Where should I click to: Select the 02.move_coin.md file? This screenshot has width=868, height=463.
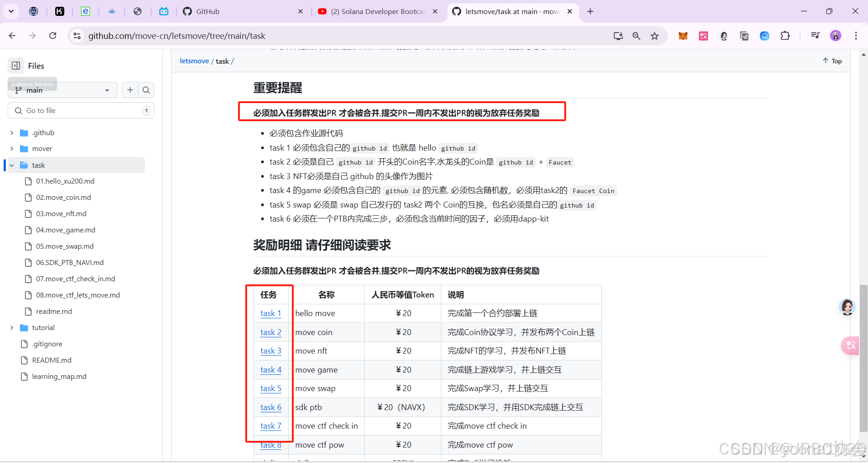click(x=63, y=197)
